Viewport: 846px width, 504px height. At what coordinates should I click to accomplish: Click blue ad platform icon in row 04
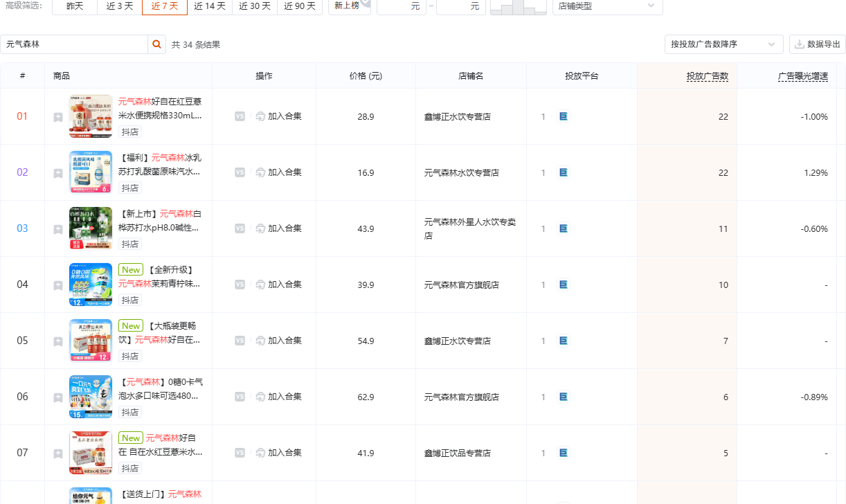pos(564,285)
